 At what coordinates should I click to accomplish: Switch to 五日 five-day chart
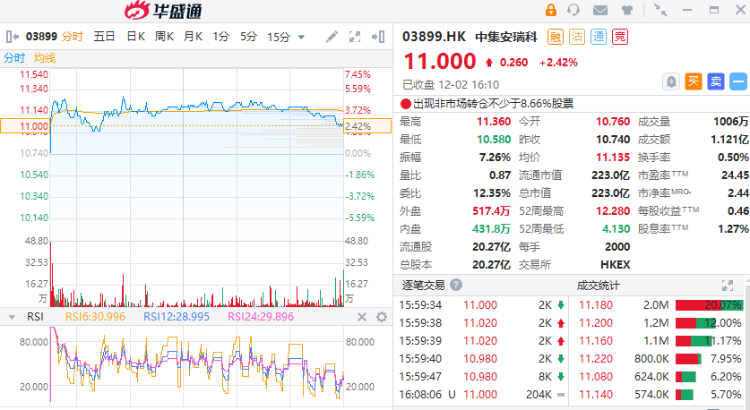pyautogui.click(x=104, y=36)
